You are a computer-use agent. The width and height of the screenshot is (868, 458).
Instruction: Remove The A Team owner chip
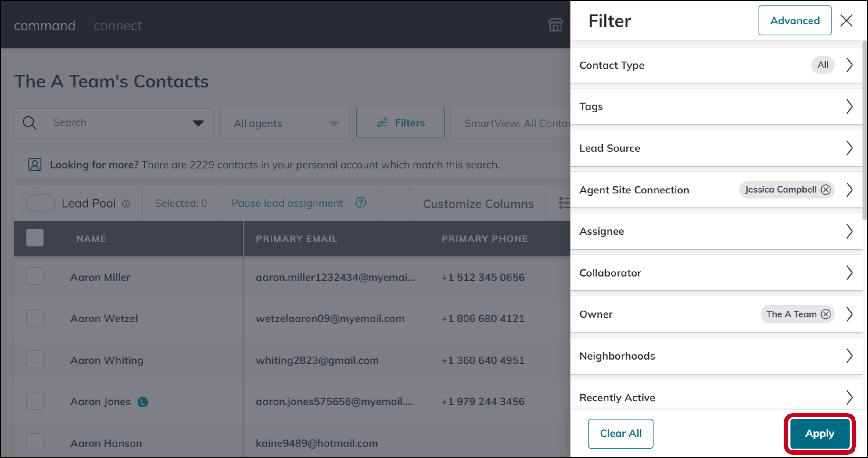[826, 314]
